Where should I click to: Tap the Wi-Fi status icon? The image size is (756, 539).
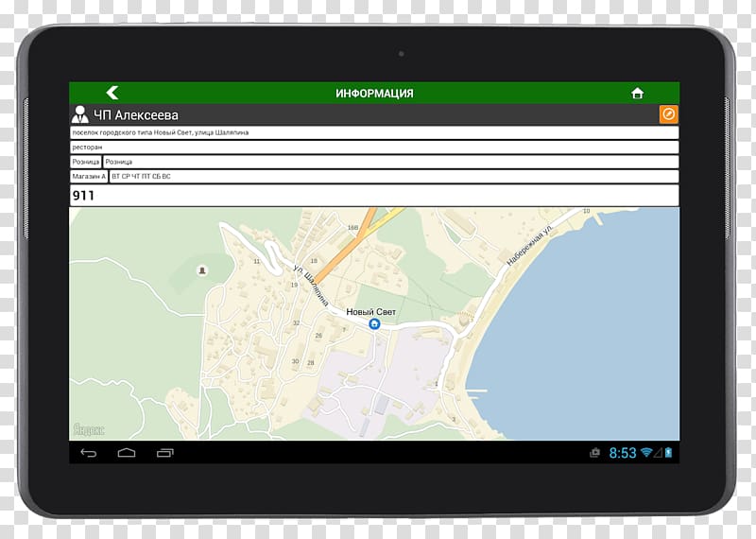coord(646,453)
